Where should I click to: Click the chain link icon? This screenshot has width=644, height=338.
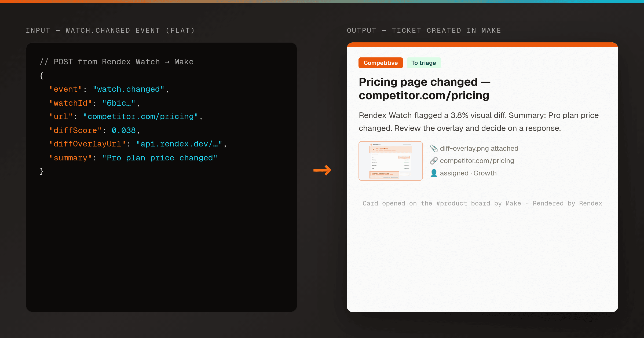[x=434, y=161]
